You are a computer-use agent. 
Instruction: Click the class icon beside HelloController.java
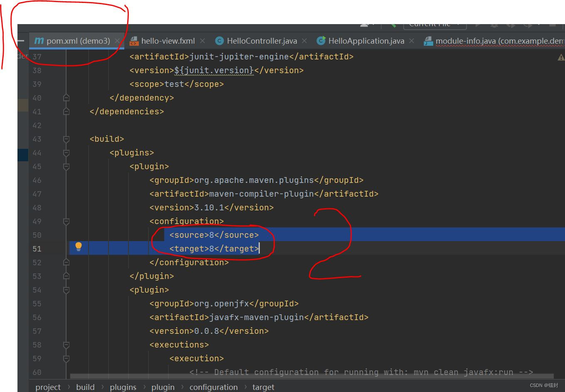(x=219, y=41)
